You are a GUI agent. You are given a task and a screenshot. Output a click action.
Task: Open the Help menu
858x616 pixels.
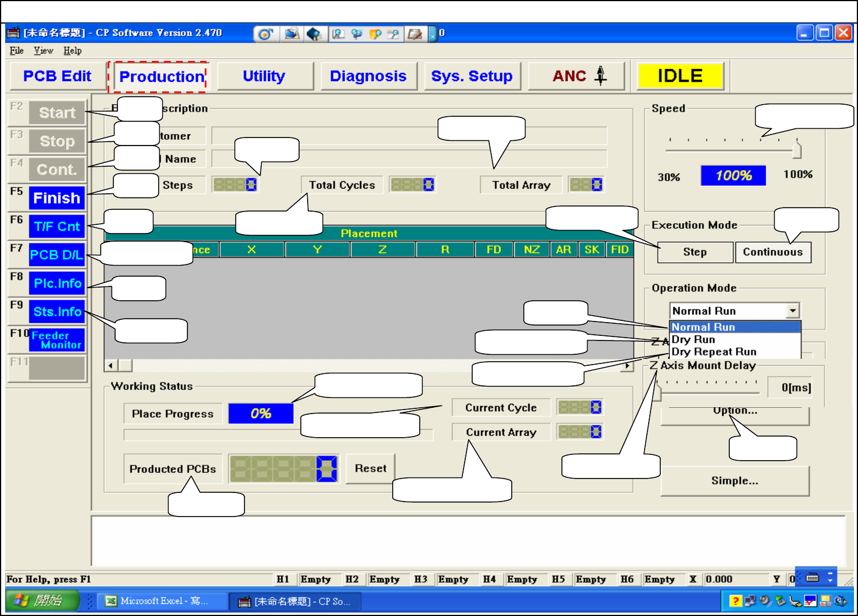[x=72, y=51]
